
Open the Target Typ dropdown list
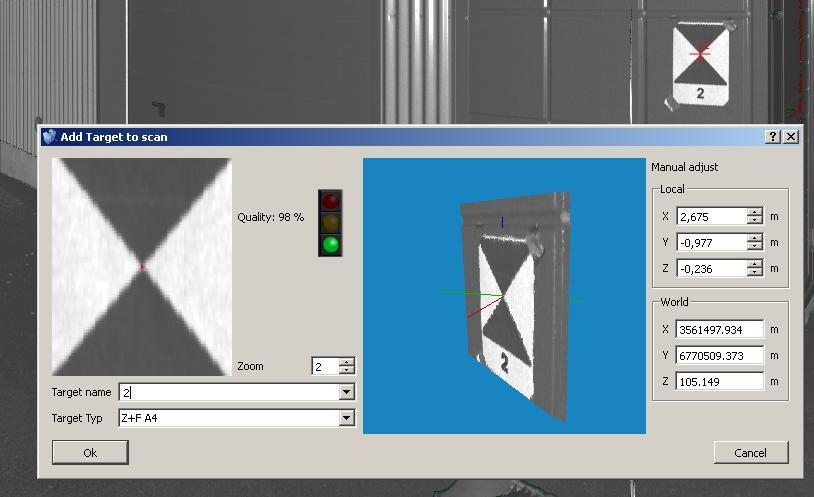(x=346, y=418)
